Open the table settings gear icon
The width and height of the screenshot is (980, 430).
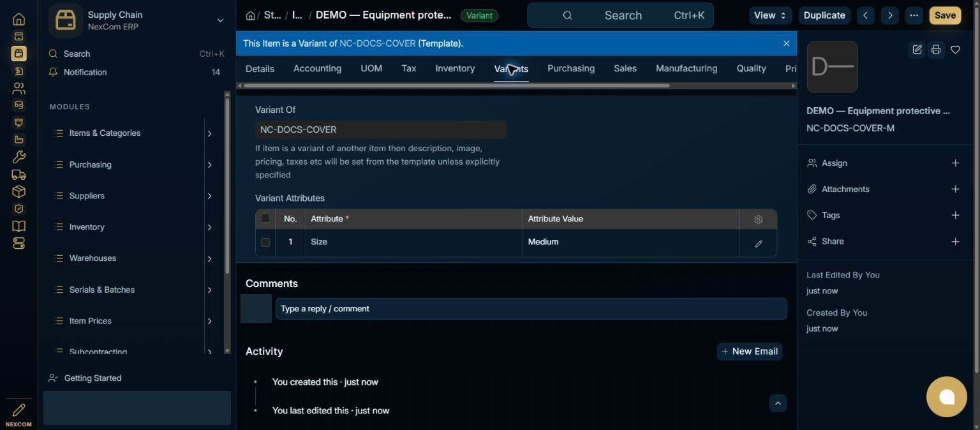point(758,219)
